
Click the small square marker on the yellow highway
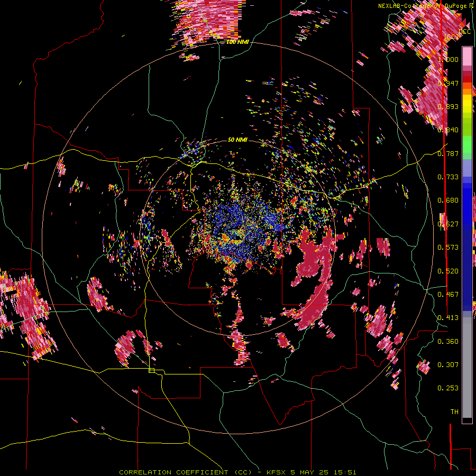point(151,370)
